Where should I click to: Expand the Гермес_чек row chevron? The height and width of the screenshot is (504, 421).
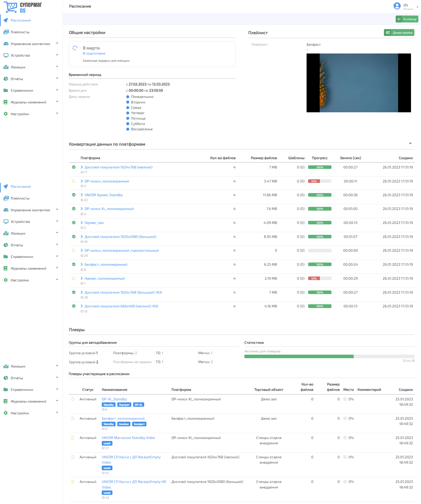click(x=82, y=223)
